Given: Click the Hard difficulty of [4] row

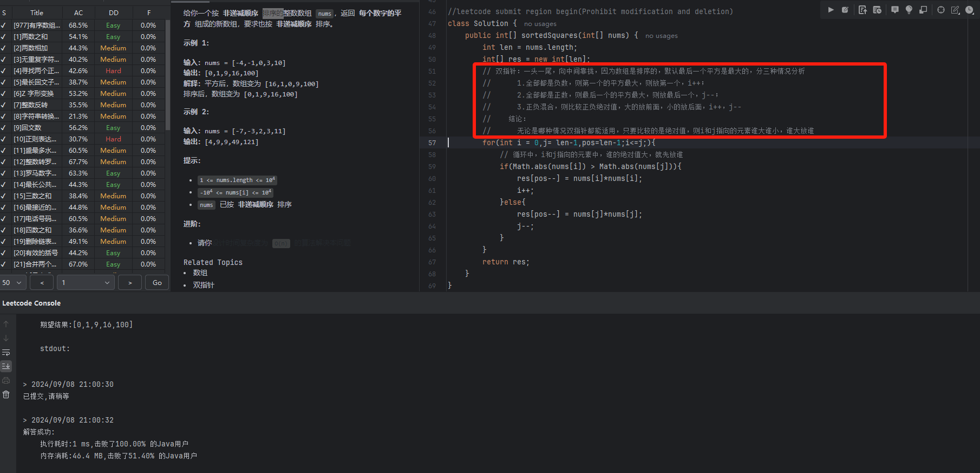Looking at the screenshot, I should [x=113, y=70].
